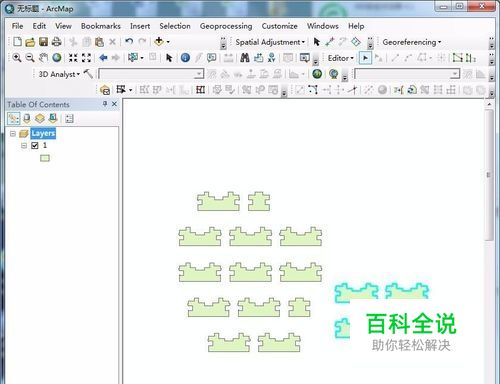Close the Table Of Contents panel

pos(114,104)
